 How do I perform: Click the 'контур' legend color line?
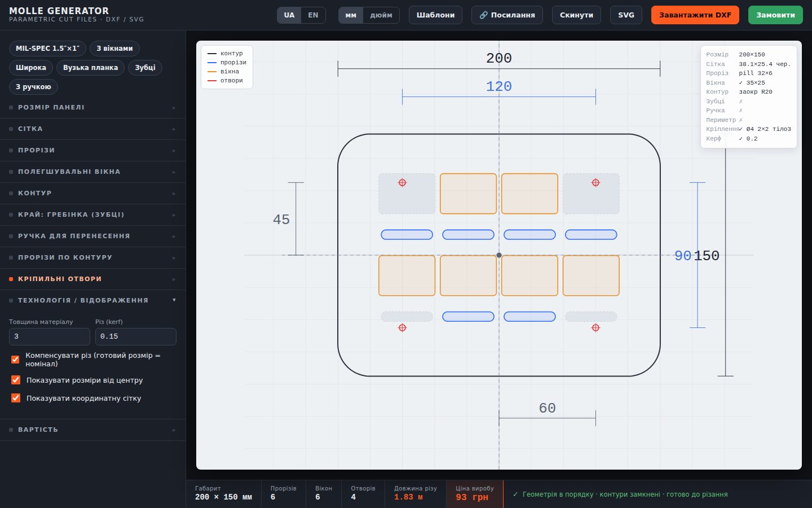212,54
